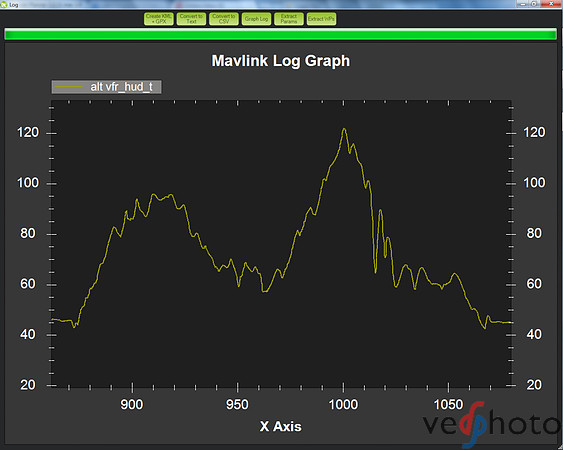Click the right y-axis 20 label
This screenshot has width=563, height=450.
pos(534,385)
